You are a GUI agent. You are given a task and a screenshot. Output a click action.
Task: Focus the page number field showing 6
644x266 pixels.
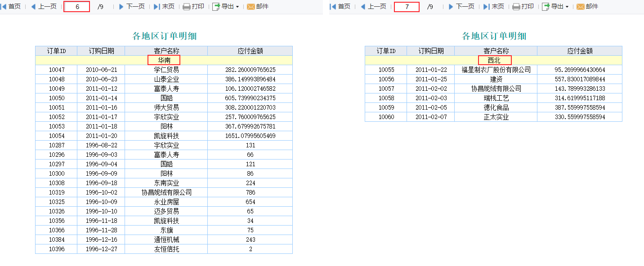click(x=77, y=7)
